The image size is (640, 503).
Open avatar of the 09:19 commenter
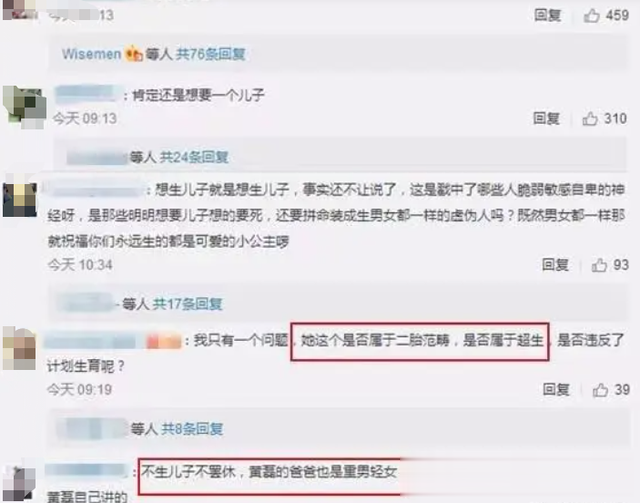20,348
